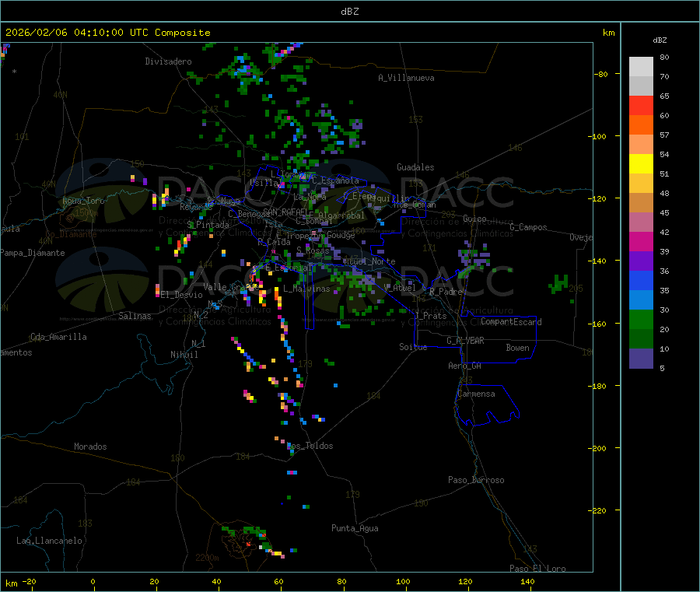Click the 'Lag.Llancanelo' map label
The height and width of the screenshot is (592, 700).
click(x=50, y=541)
